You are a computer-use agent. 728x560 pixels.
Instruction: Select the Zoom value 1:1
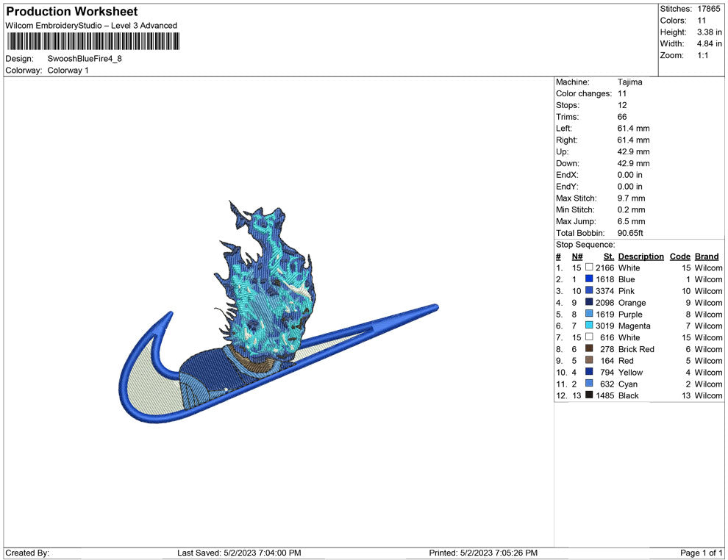click(x=702, y=55)
